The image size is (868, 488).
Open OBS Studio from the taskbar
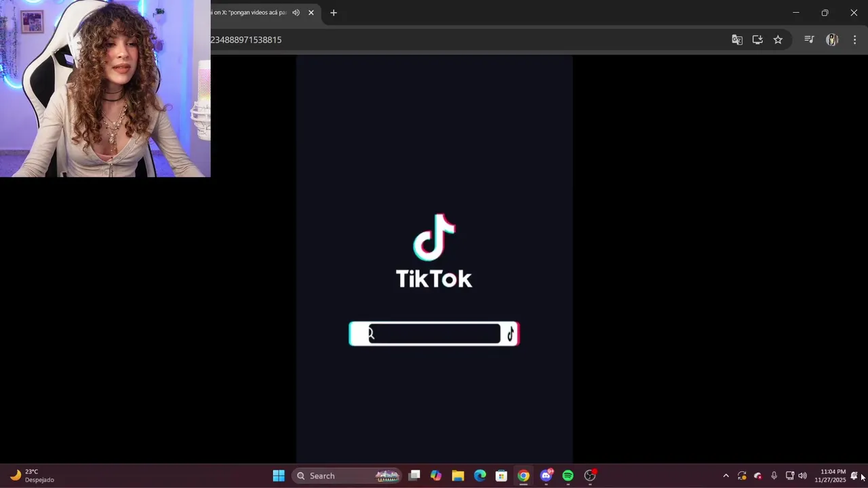(x=590, y=476)
